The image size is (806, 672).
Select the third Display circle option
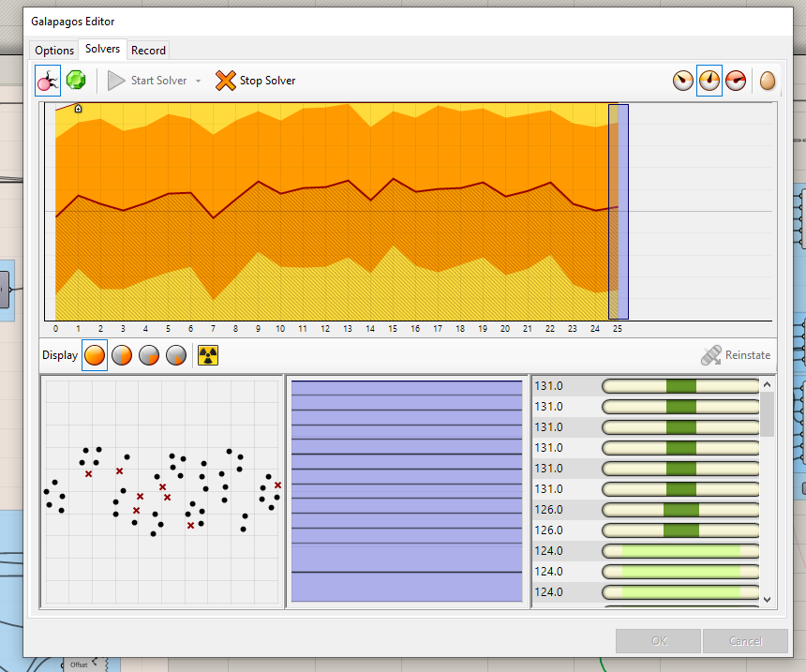tap(149, 356)
